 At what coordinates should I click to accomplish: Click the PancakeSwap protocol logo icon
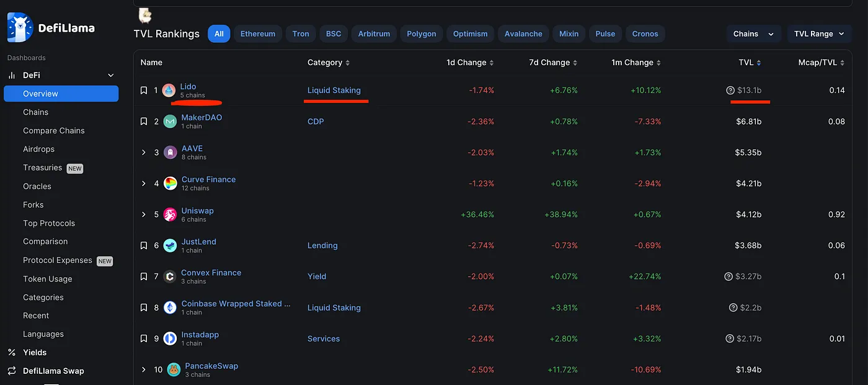[174, 370]
